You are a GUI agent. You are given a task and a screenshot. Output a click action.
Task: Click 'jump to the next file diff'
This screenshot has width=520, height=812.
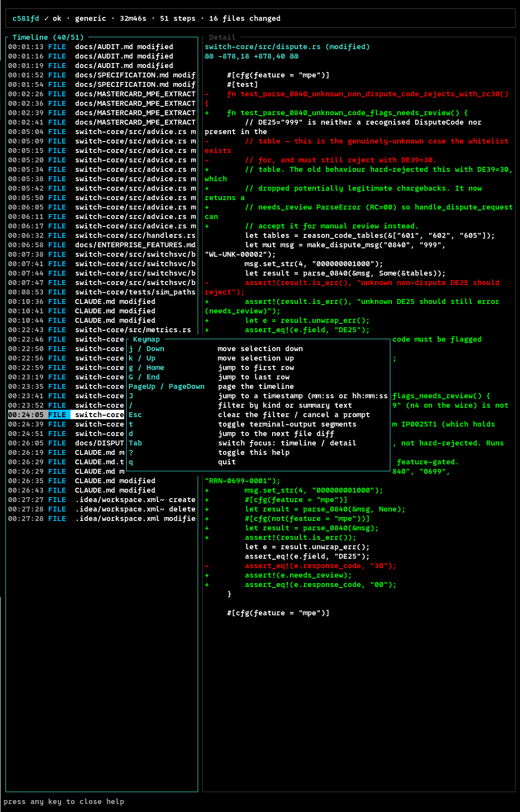point(276,434)
